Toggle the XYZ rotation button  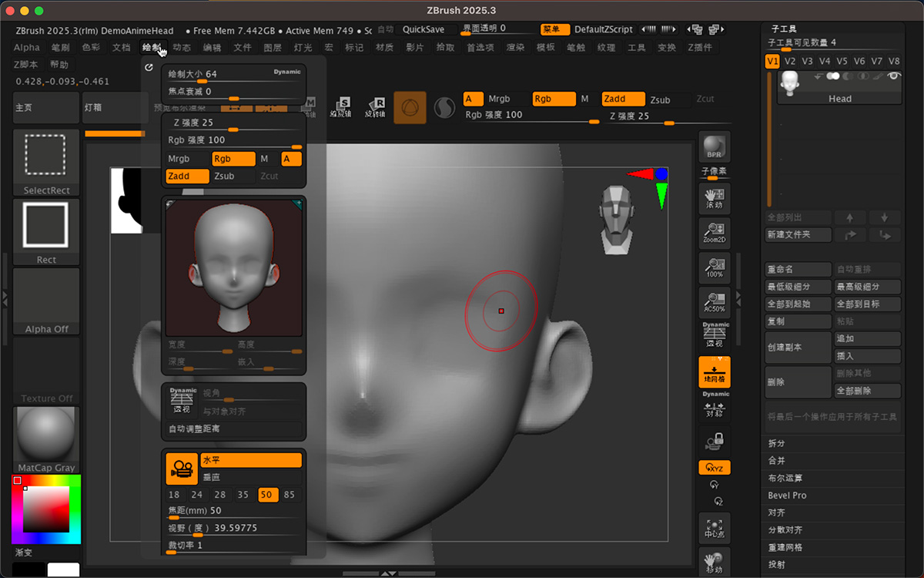tap(714, 468)
